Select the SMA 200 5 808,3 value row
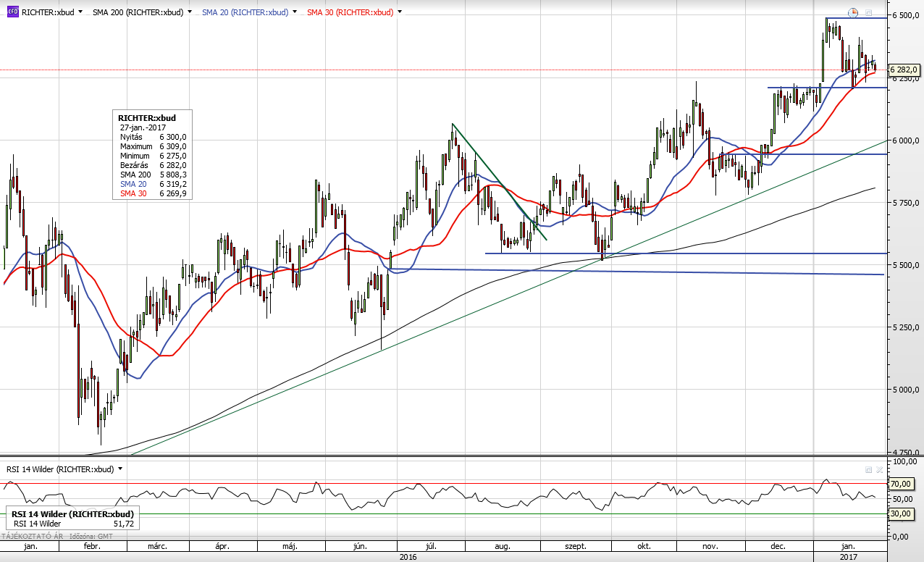Screen dimensions: 924x562 (154, 175)
